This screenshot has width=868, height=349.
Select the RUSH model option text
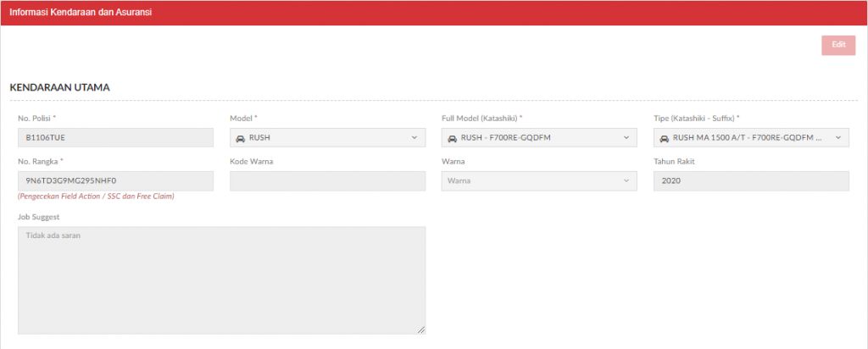pos(259,138)
